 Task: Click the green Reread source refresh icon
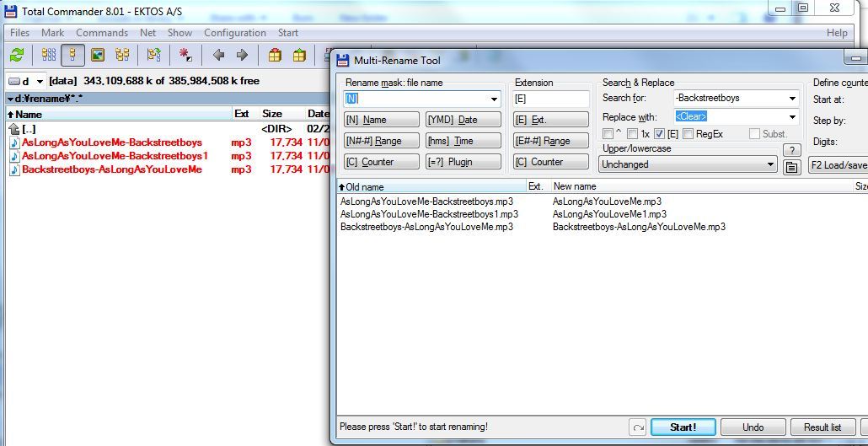click(x=16, y=55)
